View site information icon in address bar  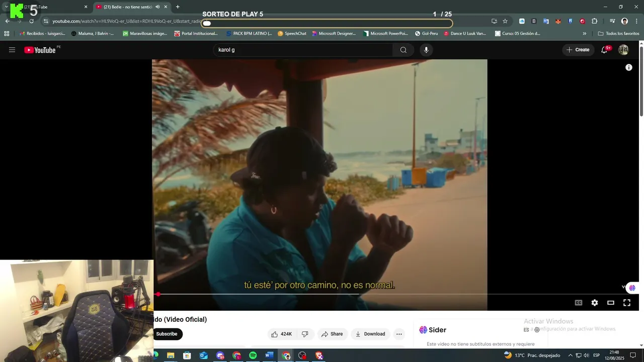tap(46, 21)
